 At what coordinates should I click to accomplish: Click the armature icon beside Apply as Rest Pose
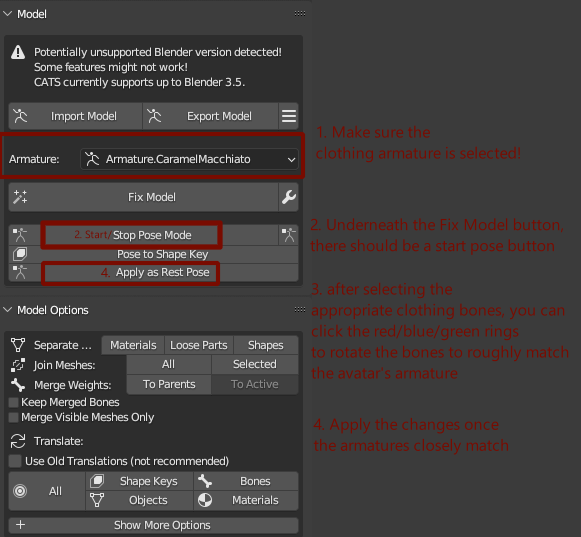coord(20,272)
